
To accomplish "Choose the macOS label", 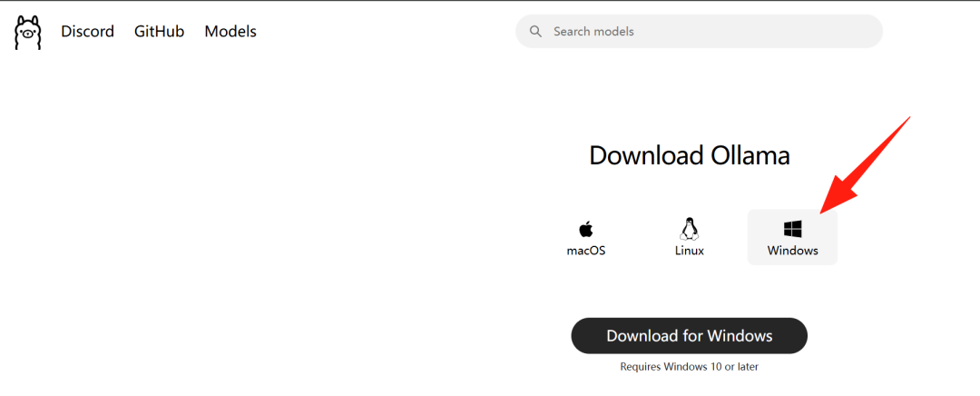I will pos(585,251).
